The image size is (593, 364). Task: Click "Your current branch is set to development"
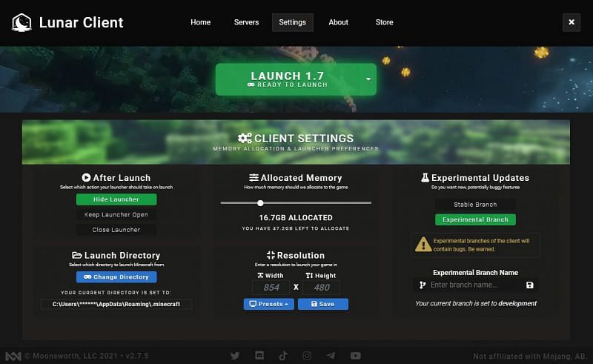(476, 303)
